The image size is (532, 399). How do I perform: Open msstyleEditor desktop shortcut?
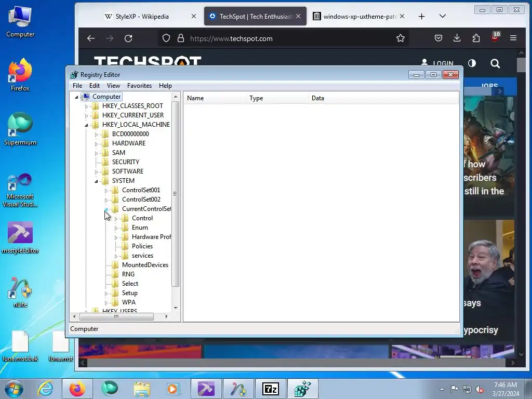(20, 237)
